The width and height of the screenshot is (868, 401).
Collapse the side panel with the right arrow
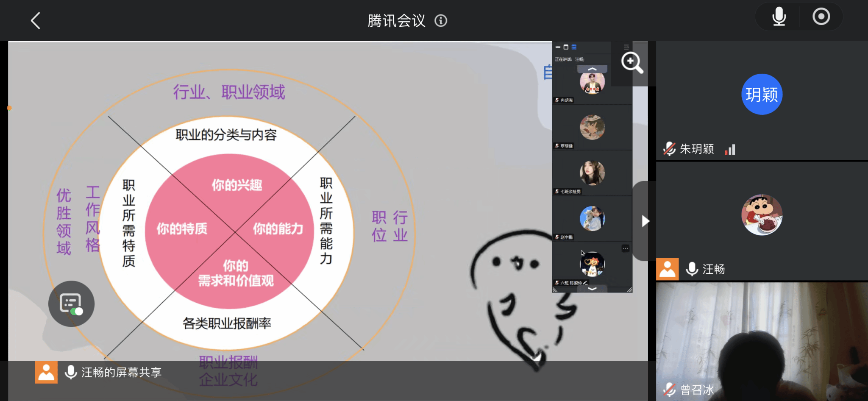(645, 221)
